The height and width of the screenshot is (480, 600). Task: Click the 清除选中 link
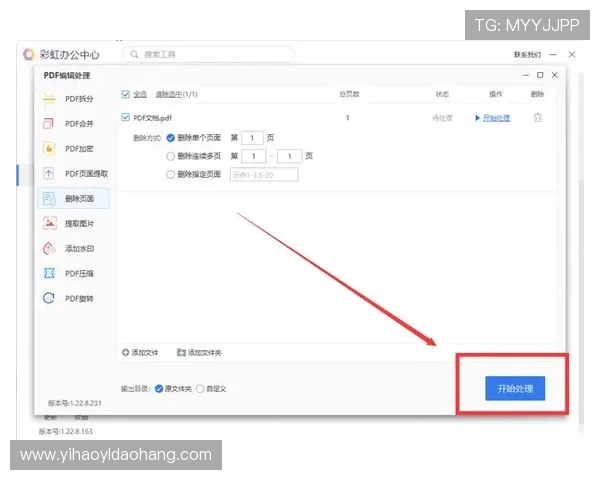click(168, 94)
